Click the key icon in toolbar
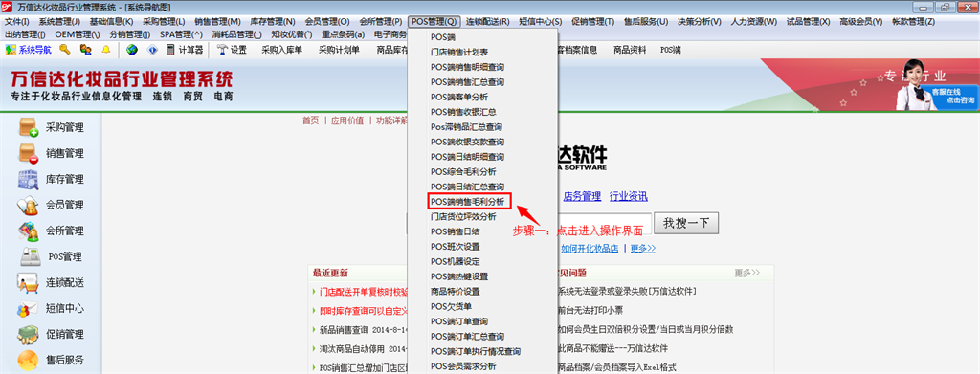980x374 pixels. pyautogui.click(x=64, y=50)
